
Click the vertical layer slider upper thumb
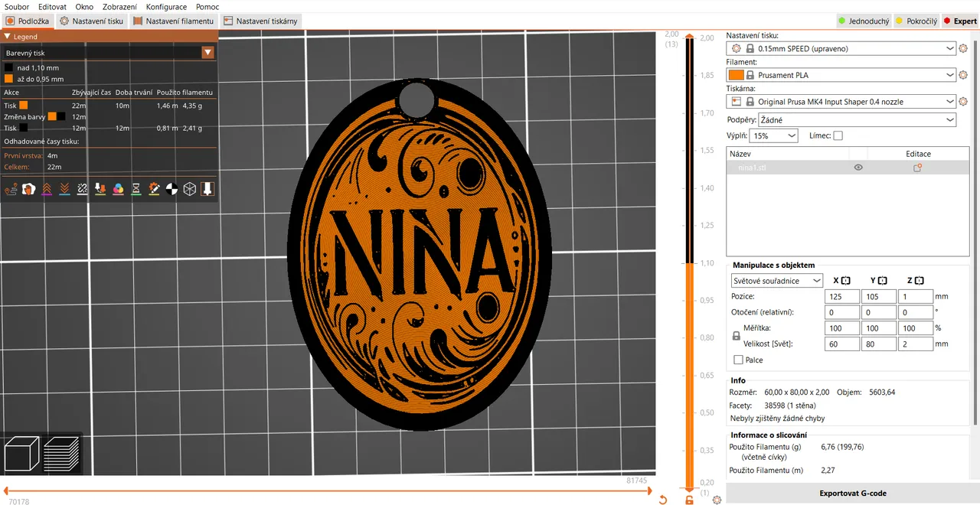click(690, 37)
